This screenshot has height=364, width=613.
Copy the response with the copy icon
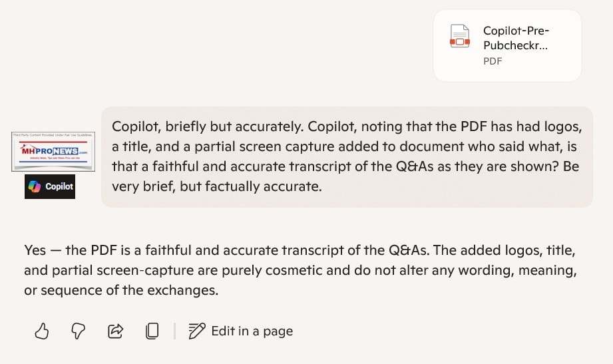(152, 331)
